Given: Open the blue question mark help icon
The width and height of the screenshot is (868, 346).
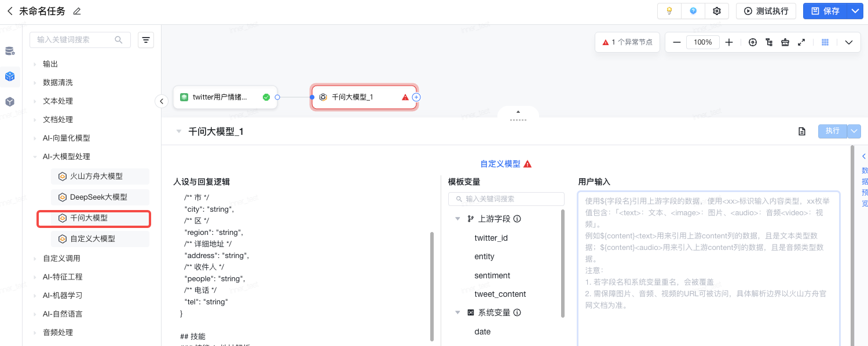Looking at the screenshot, I should pyautogui.click(x=693, y=11).
